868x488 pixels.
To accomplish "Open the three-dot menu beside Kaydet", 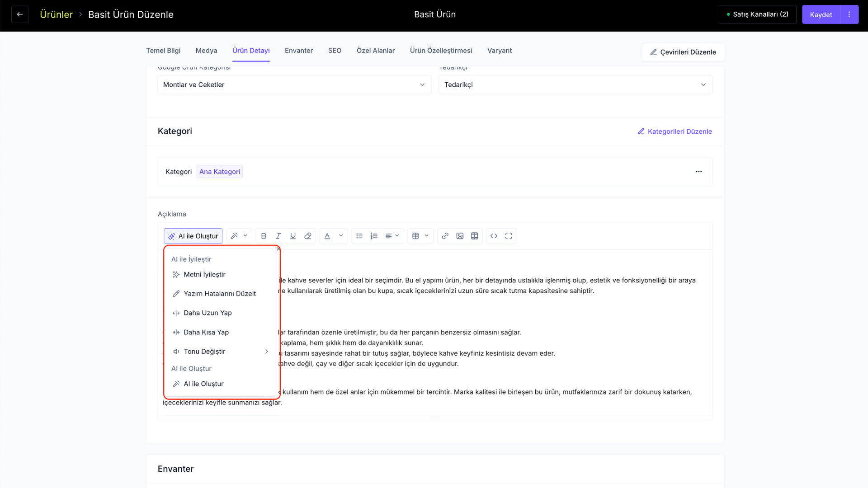I will coord(849,14).
